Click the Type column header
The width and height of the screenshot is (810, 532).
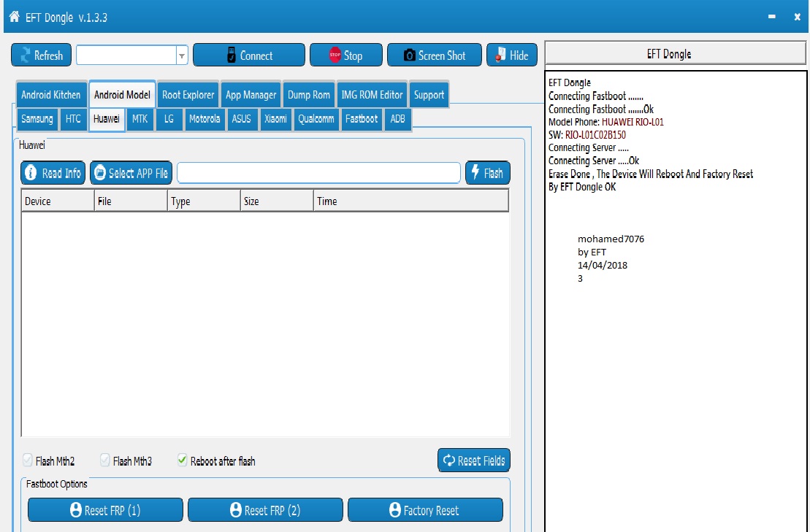pyautogui.click(x=204, y=201)
